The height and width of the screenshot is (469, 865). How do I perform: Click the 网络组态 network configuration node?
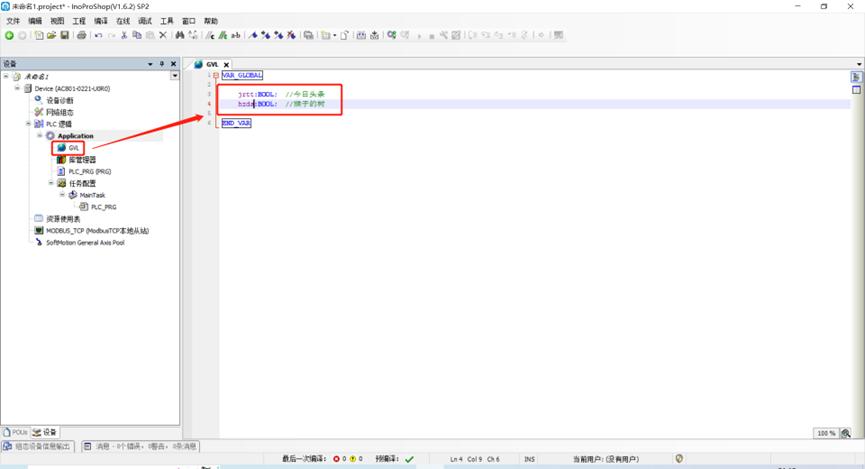59,112
